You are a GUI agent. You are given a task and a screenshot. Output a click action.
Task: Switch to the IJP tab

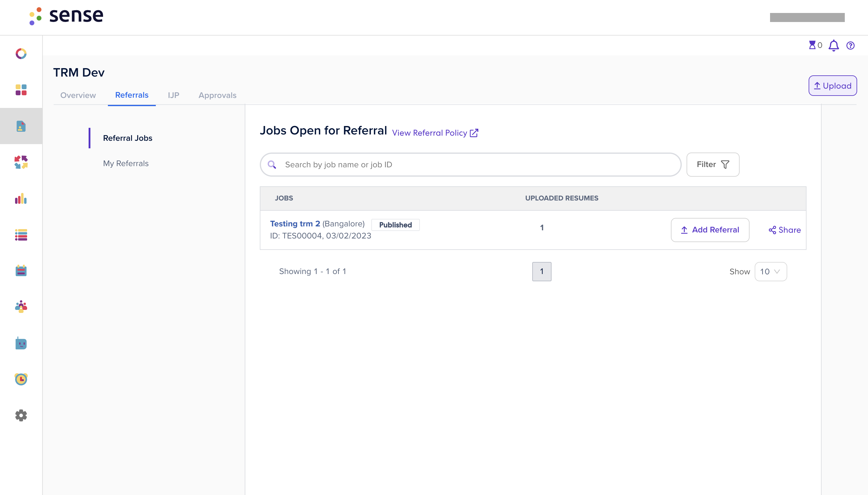(174, 96)
